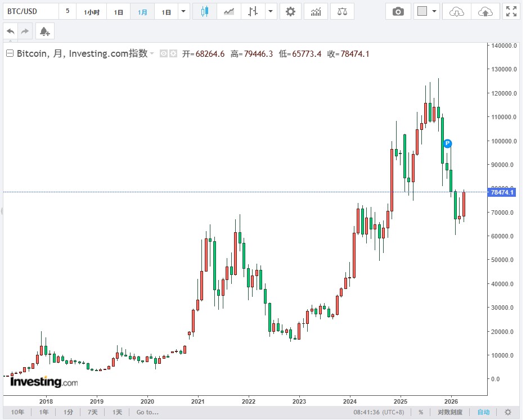
Task: Toggle 自动 auto scale
Action: [x=483, y=412]
